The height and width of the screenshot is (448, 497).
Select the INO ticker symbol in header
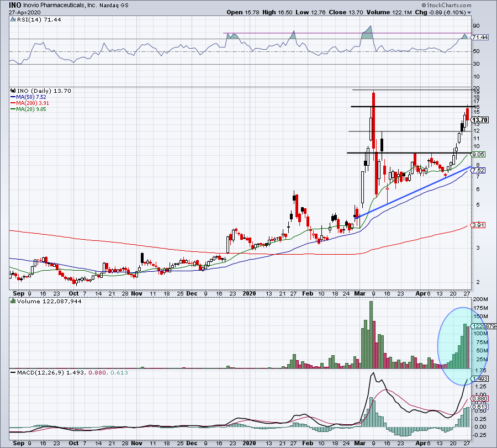tap(14, 5)
